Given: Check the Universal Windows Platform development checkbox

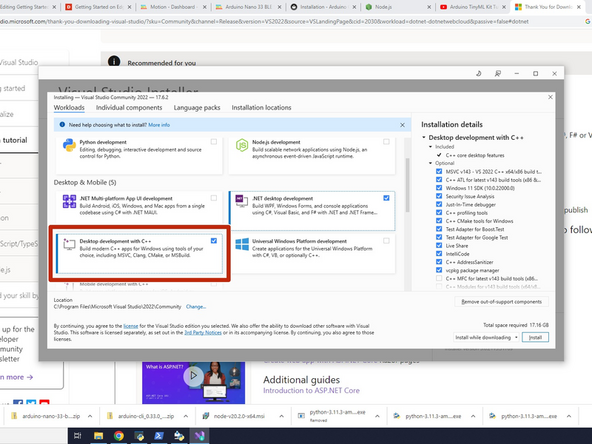Looking at the screenshot, I should (386, 240).
